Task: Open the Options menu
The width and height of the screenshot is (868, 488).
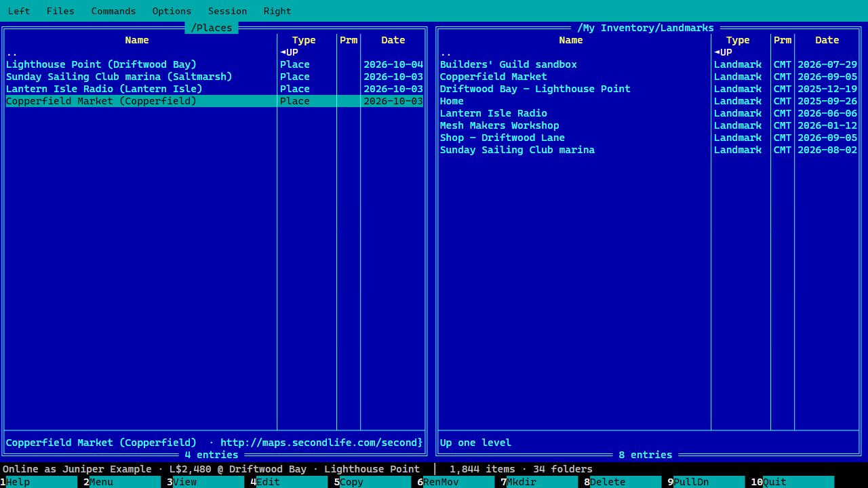Action: 172,11
